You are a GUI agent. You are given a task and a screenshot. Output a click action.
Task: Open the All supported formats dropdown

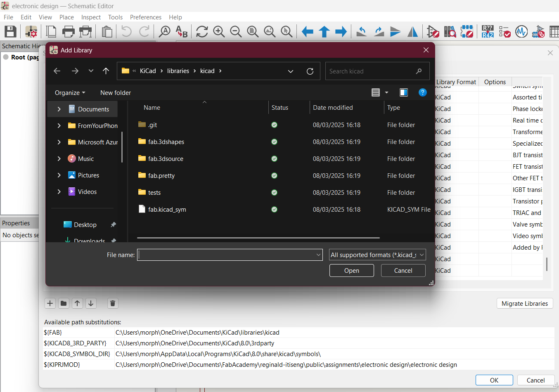[x=377, y=255]
